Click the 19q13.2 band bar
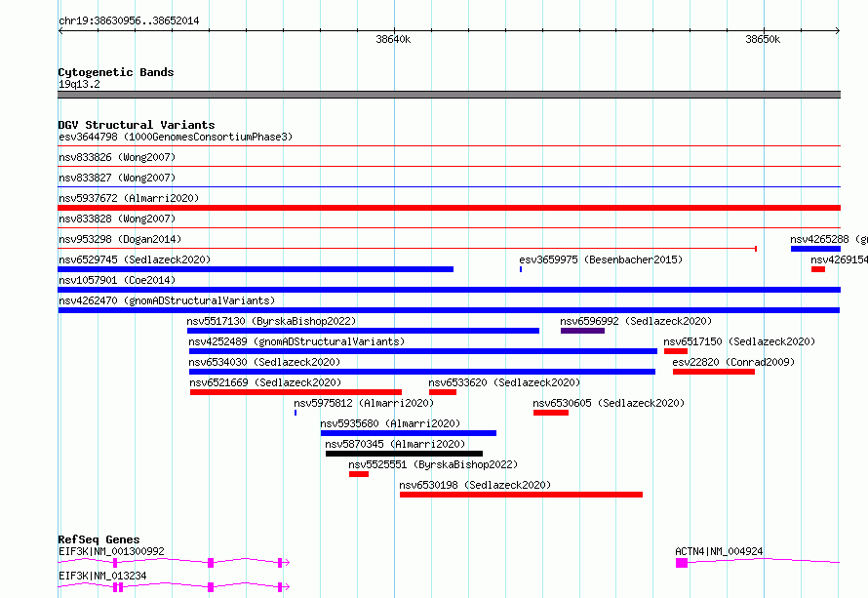Screen dimensions: 868x598 tap(449, 95)
